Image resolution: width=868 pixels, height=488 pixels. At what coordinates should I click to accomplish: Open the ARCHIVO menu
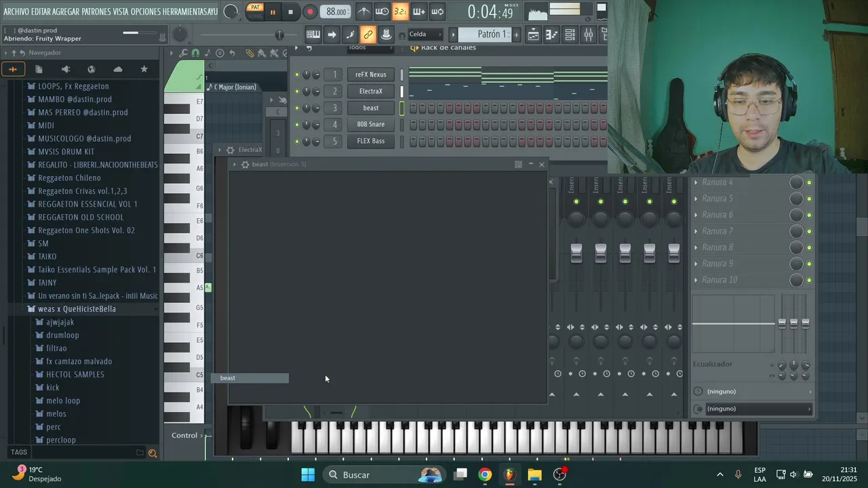16,12
